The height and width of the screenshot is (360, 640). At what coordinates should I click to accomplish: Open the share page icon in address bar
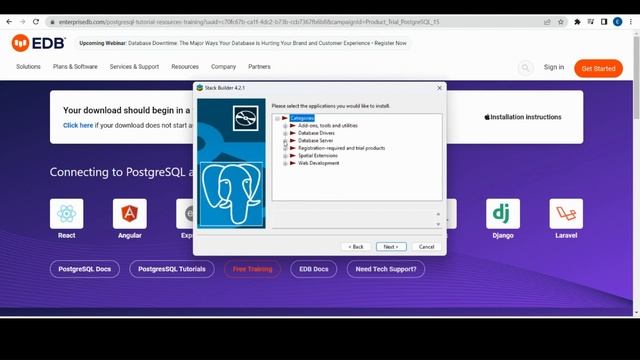547,22
